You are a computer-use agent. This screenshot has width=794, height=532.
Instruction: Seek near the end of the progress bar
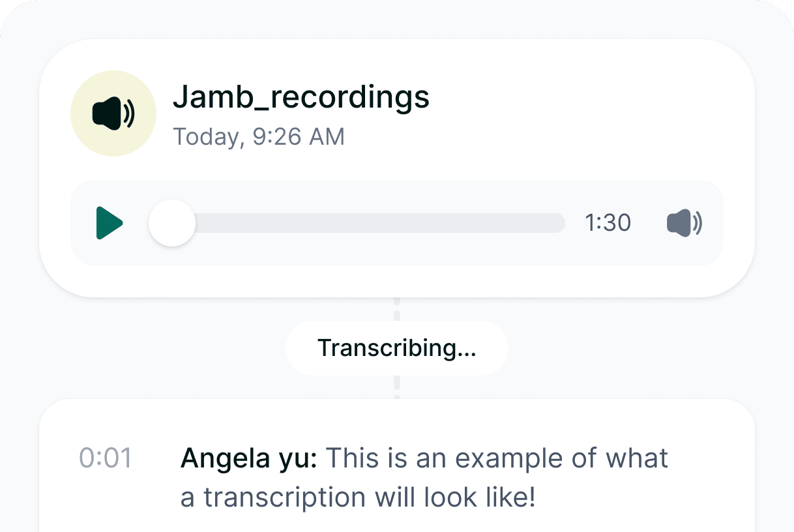point(548,223)
